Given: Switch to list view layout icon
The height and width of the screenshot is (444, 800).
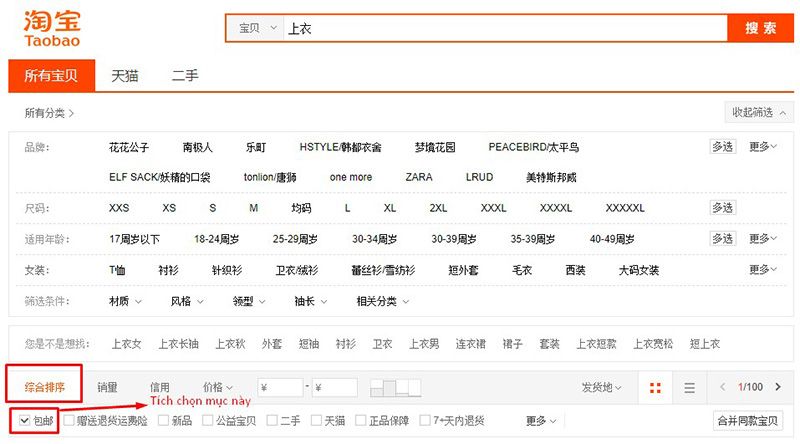Looking at the screenshot, I should [689, 387].
